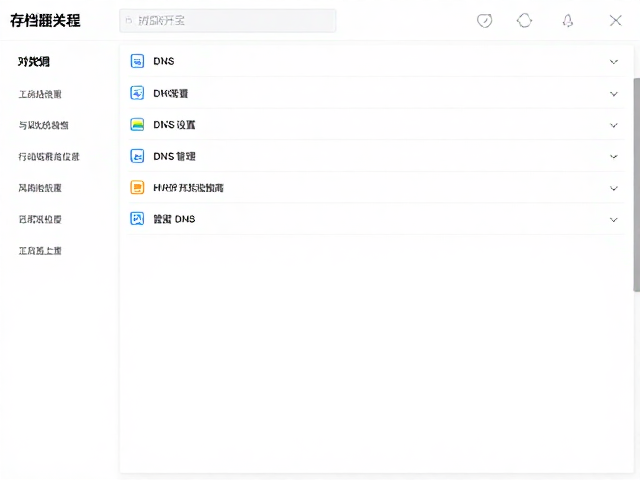Click the colorful icon beside DNS 设置

click(137, 124)
